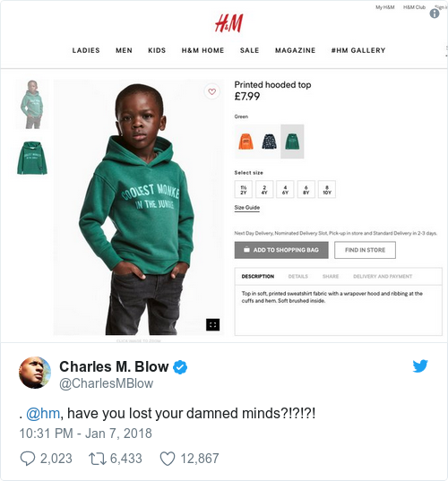Select size 1½-2Y

244,189
